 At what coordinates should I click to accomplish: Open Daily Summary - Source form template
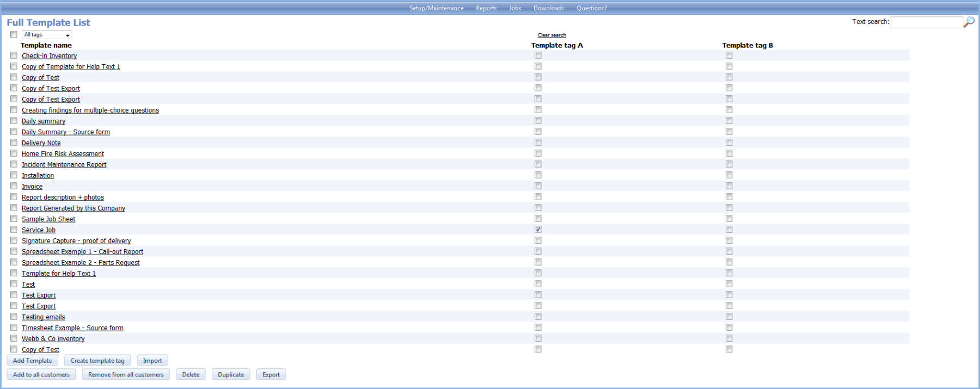66,132
